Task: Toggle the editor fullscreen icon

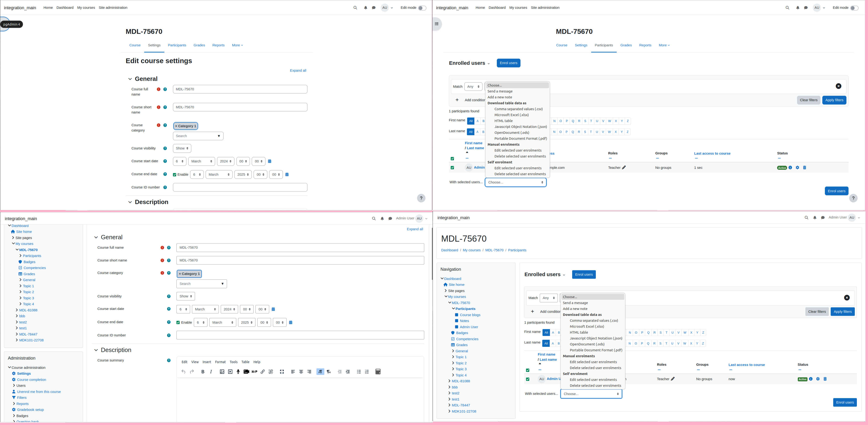Action: click(x=282, y=372)
